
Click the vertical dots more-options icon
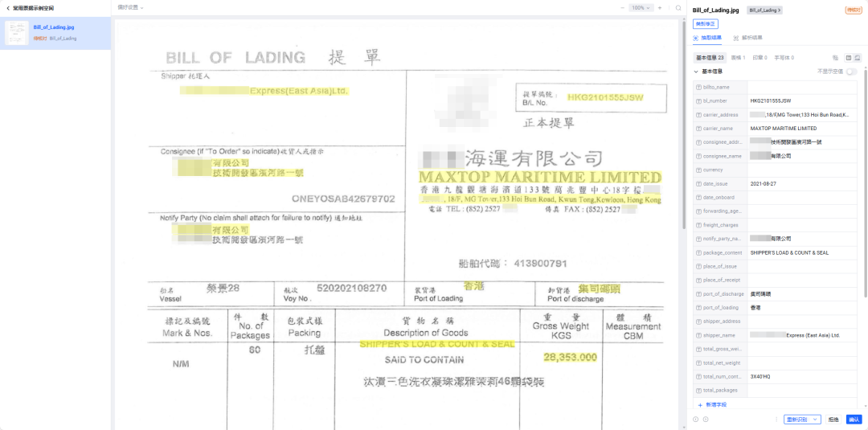pyautogui.click(x=777, y=420)
